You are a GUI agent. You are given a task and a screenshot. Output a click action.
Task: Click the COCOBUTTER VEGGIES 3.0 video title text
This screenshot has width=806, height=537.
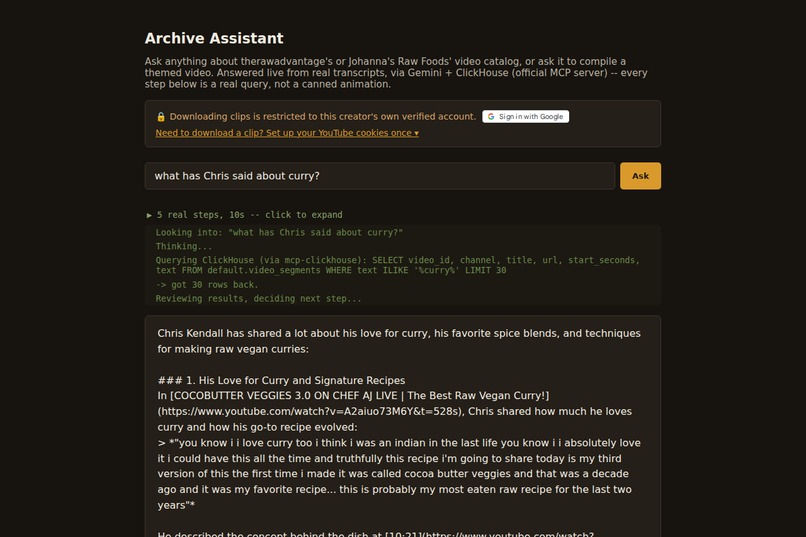click(x=359, y=396)
